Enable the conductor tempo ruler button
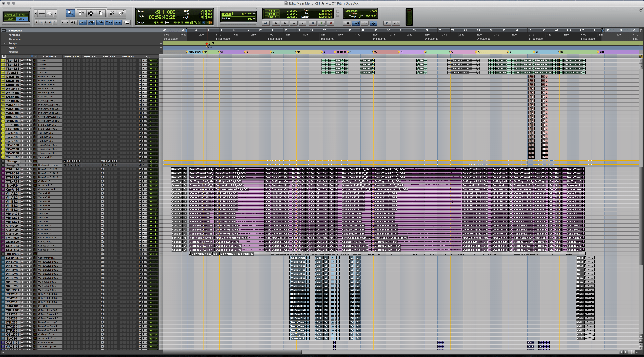 [373, 23]
